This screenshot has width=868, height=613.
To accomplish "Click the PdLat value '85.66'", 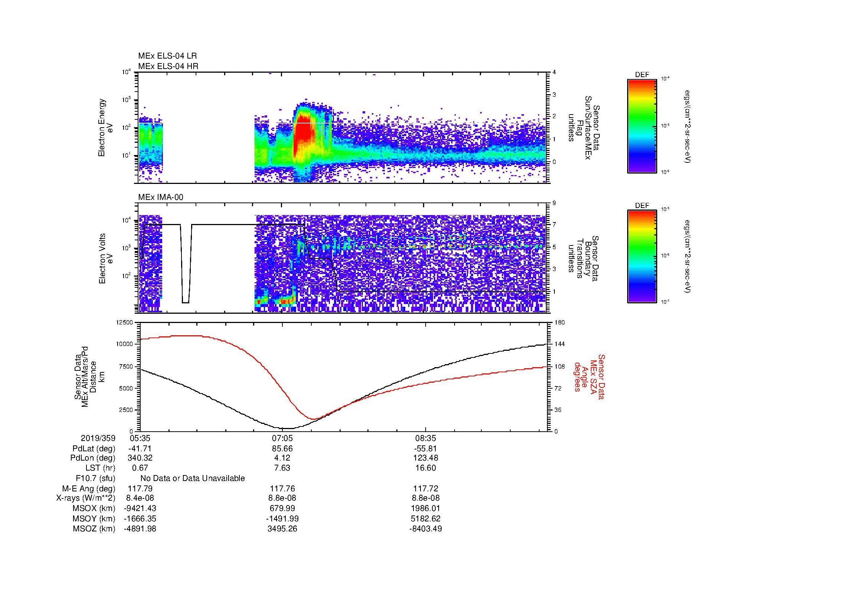I will pos(282,449).
